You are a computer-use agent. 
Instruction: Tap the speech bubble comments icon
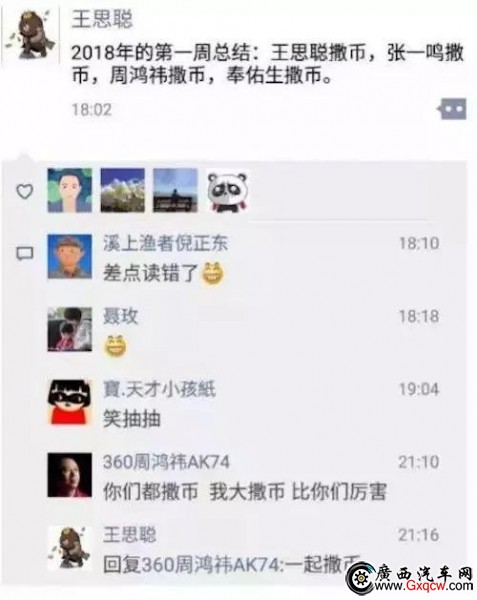(x=25, y=253)
